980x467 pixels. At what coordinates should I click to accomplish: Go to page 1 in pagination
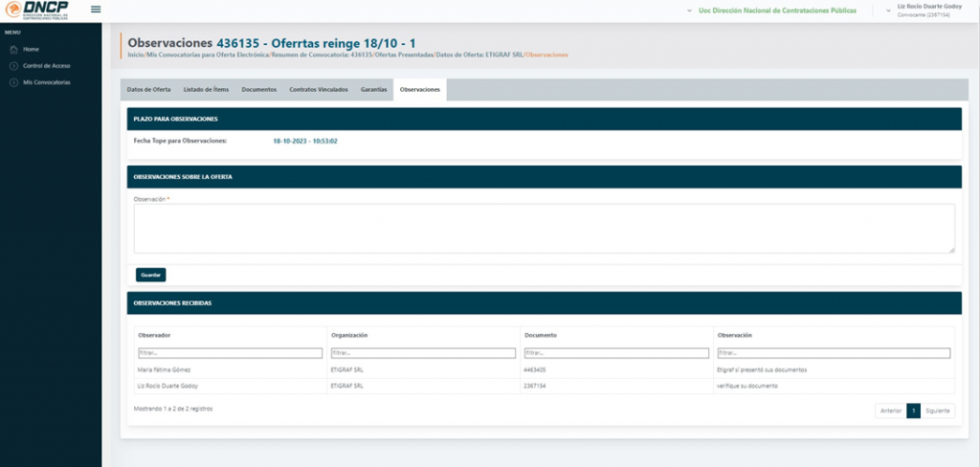pos(913,411)
